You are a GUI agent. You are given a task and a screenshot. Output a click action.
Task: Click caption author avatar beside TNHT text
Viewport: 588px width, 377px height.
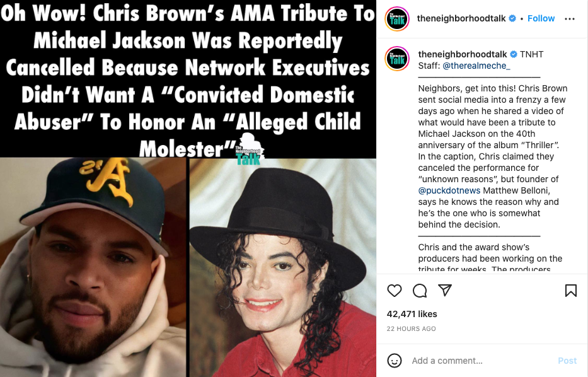coord(397,59)
